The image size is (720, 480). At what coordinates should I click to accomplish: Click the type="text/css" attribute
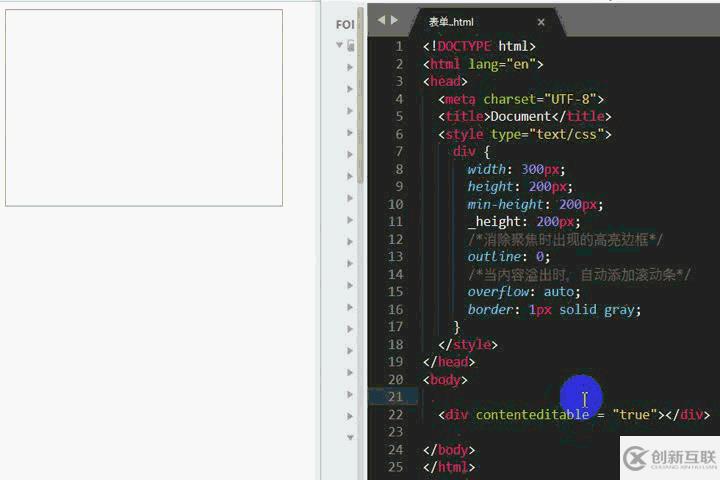(x=547, y=134)
